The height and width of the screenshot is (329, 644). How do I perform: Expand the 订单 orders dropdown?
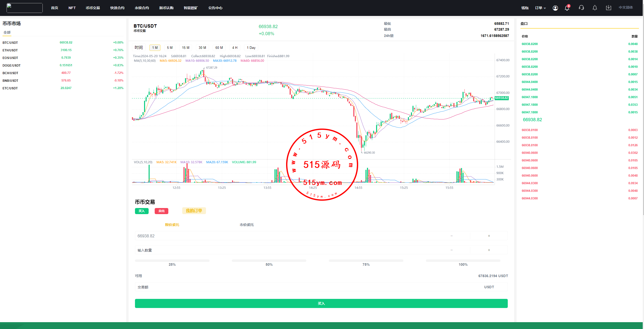tap(540, 8)
